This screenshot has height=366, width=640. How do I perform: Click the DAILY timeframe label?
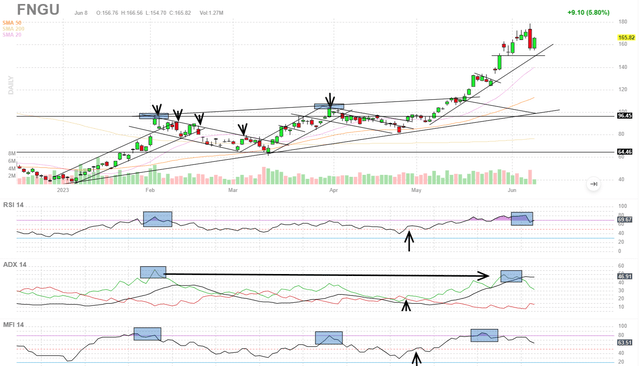click(11, 85)
